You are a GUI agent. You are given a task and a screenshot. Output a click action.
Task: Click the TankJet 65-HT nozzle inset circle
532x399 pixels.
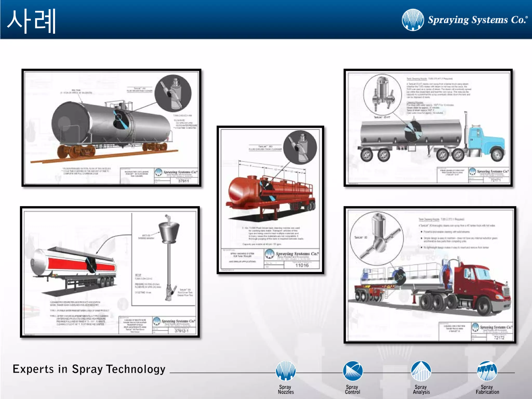[x=383, y=95]
